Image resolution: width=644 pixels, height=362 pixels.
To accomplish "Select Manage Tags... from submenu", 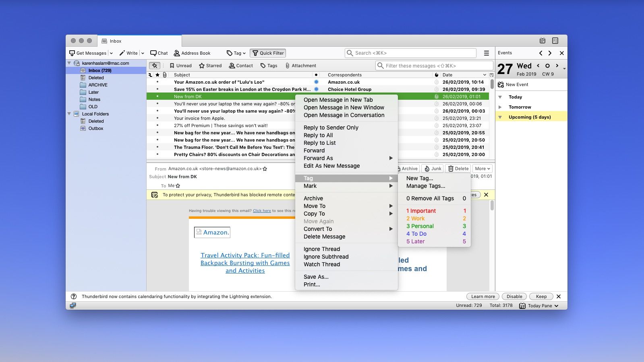I will (434, 186).
